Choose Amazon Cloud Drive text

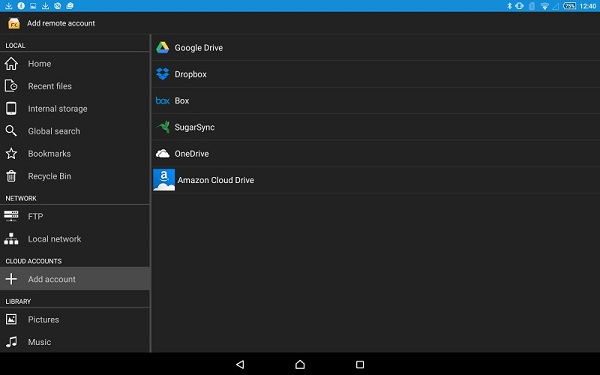216,180
